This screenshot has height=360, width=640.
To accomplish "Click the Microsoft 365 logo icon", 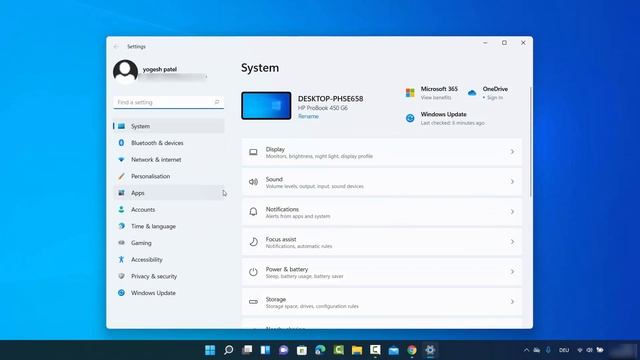I will (410, 93).
